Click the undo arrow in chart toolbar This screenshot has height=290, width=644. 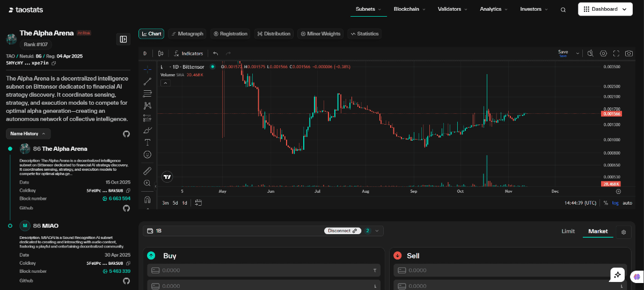(216, 53)
